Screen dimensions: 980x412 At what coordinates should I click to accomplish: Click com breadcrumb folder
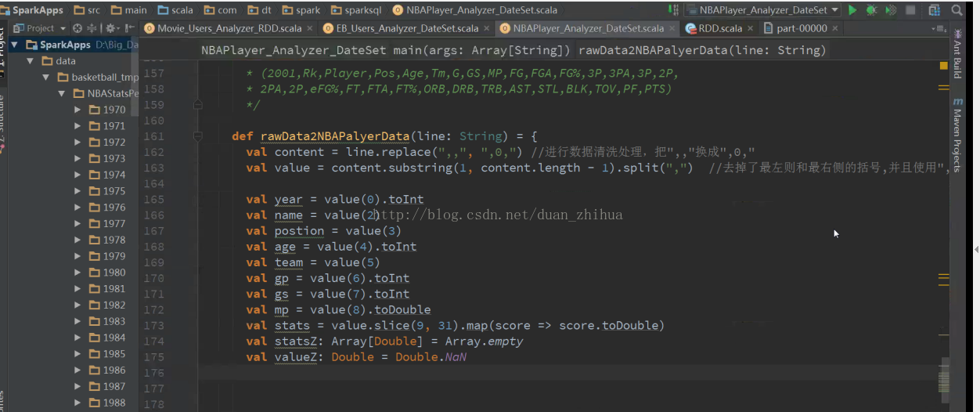220,10
